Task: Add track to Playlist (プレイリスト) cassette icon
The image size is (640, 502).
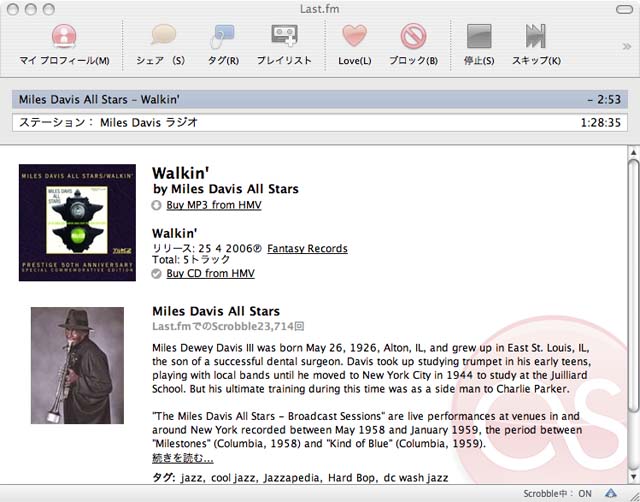Action: click(284, 36)
